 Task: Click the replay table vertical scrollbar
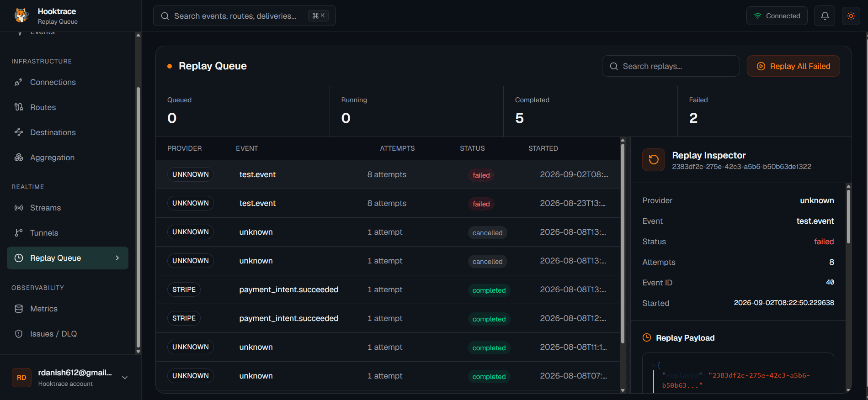click(623, 243)
